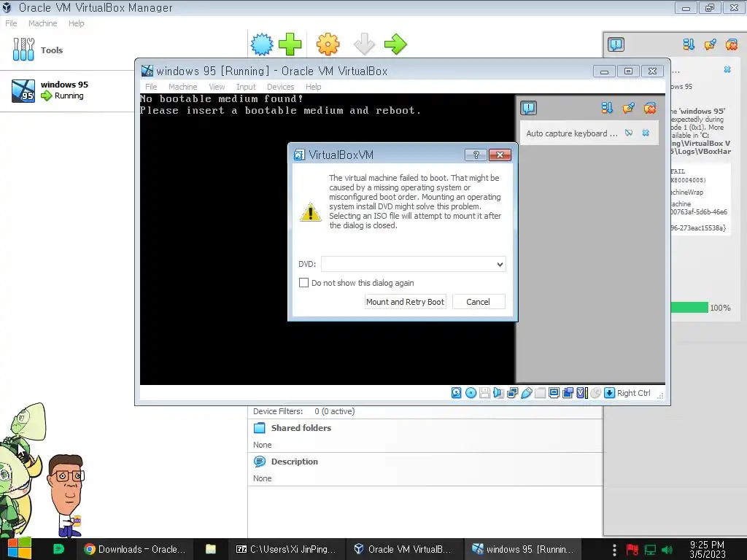Click the mouse integration status indicator

595,393
